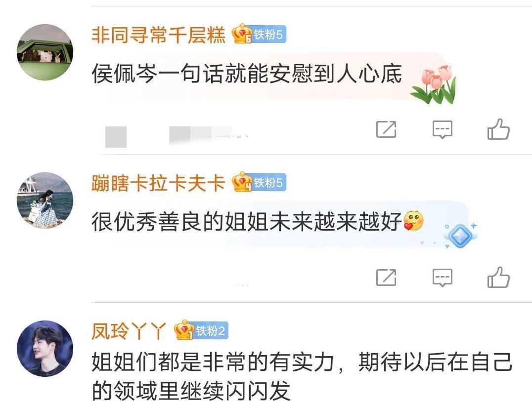Open the crown badge beside 凤玲丫丫

tap(184, 330)
